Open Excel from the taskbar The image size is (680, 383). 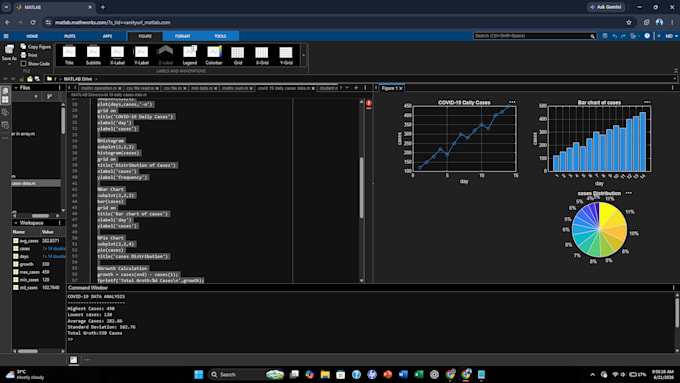[419, 374]
